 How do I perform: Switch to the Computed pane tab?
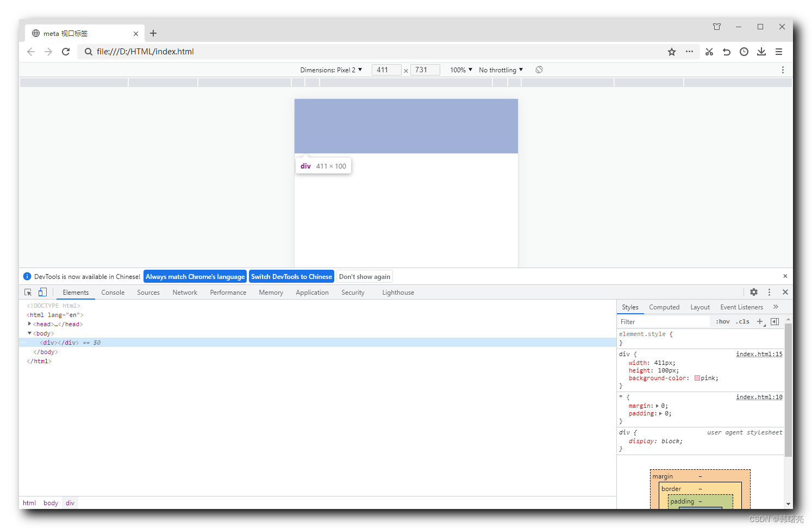pos(664,307)
